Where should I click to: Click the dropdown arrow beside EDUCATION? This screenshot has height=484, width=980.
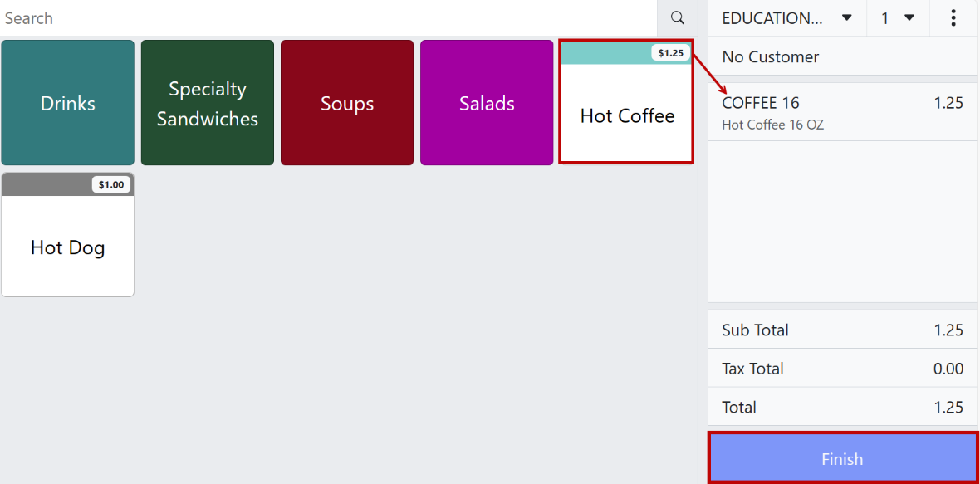pyautogui.click(x=847, y=17)
